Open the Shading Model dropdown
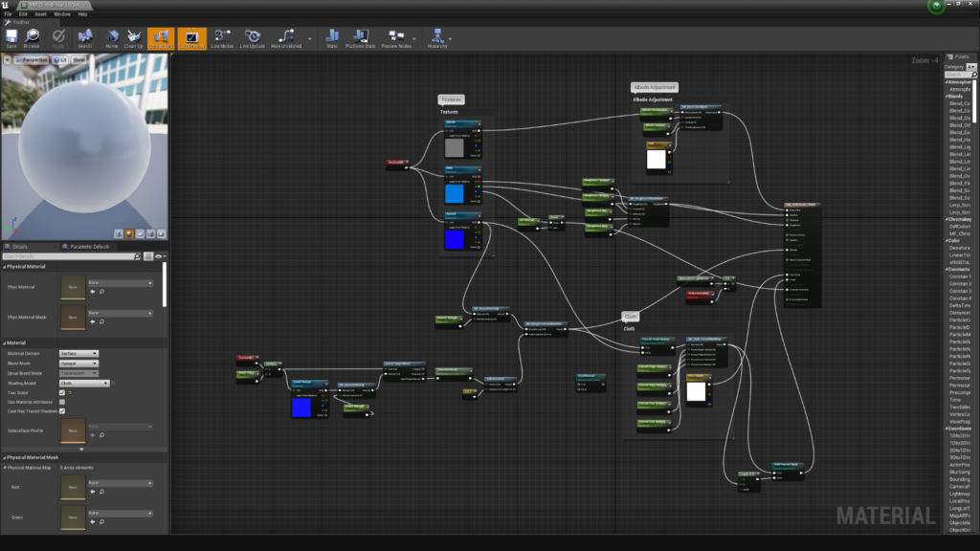 tap(84, 383)
